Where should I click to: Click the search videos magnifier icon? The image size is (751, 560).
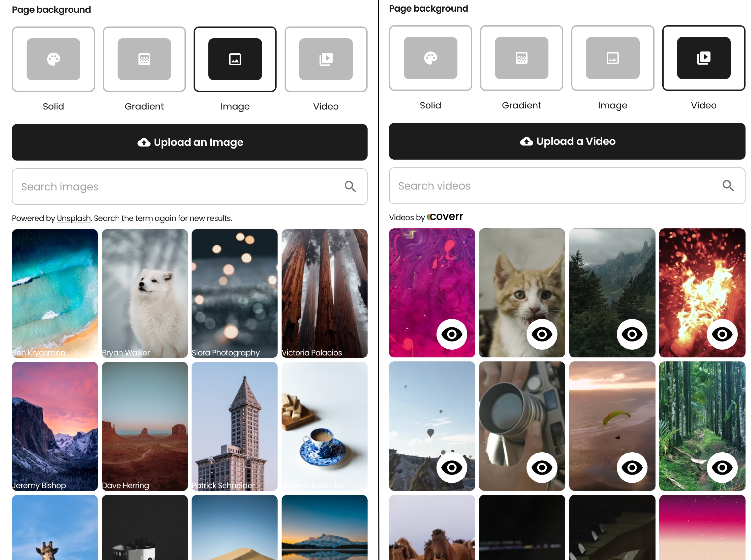coord(728,186)
